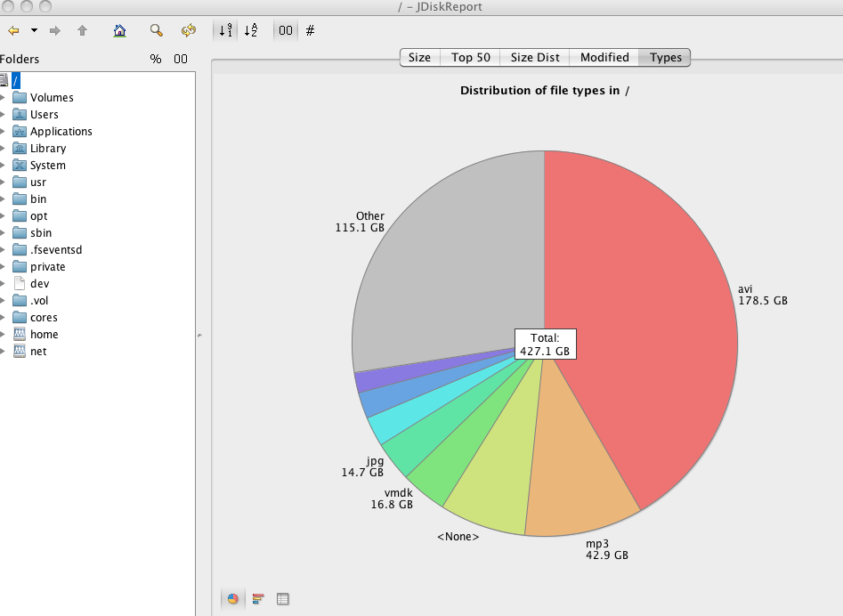The width and height of the screenshot is (843, 616).
Task: Expand the Library folder
Action: click(x=3, y=149)
